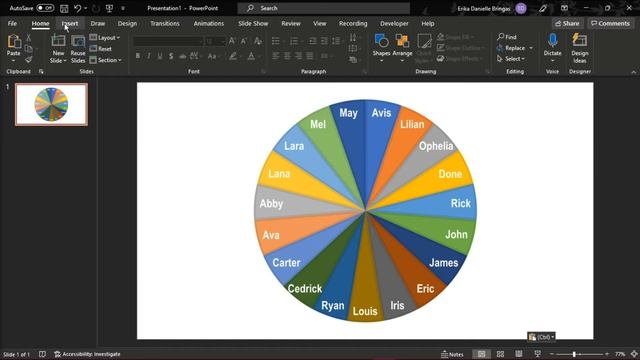
Task: Undo the last action
Action: tap(77, 8)
